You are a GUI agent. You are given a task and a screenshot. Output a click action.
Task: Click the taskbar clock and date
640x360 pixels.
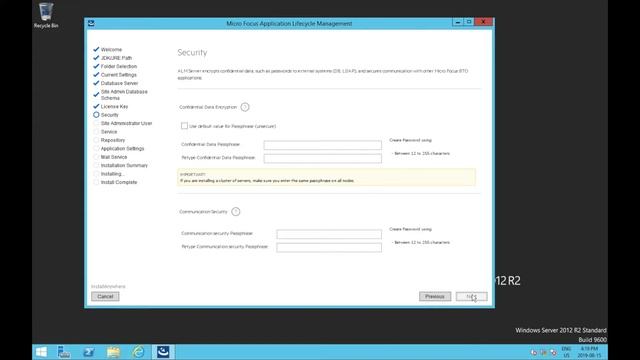click(589, 352)
